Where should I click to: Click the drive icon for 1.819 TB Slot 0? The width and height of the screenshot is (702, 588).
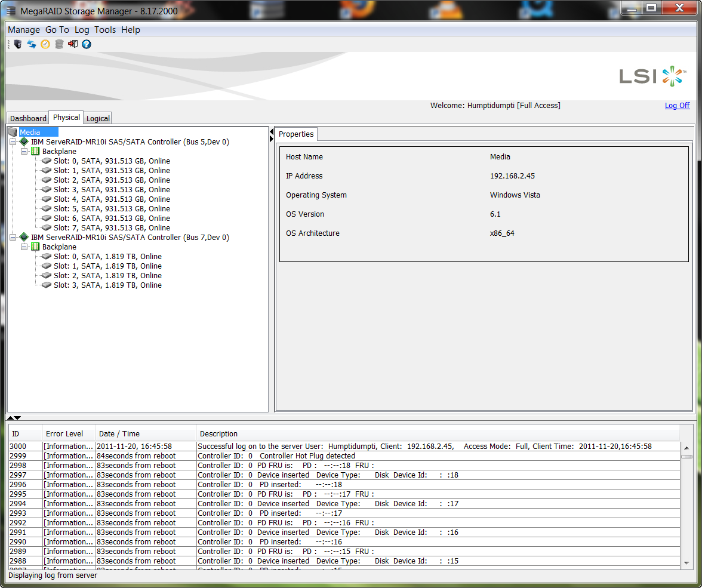point(46,256)
